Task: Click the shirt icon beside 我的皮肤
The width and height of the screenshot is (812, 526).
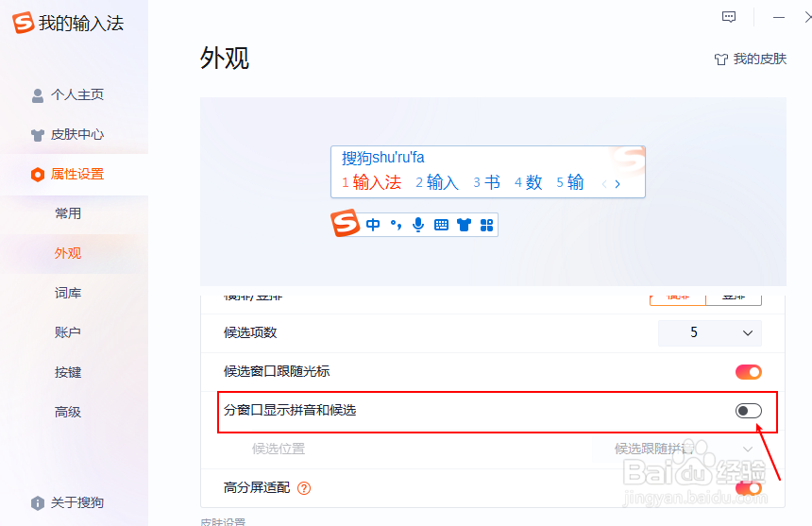Action: 720,59
